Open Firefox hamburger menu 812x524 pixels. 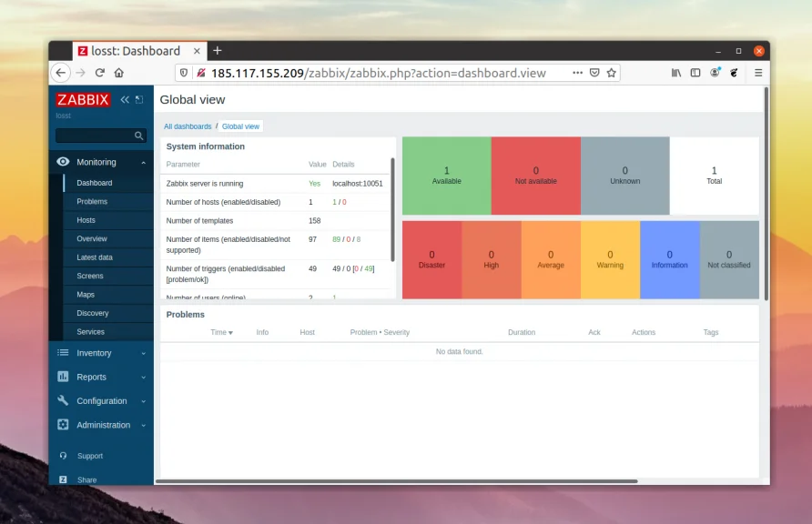click(x=758, y=73)
